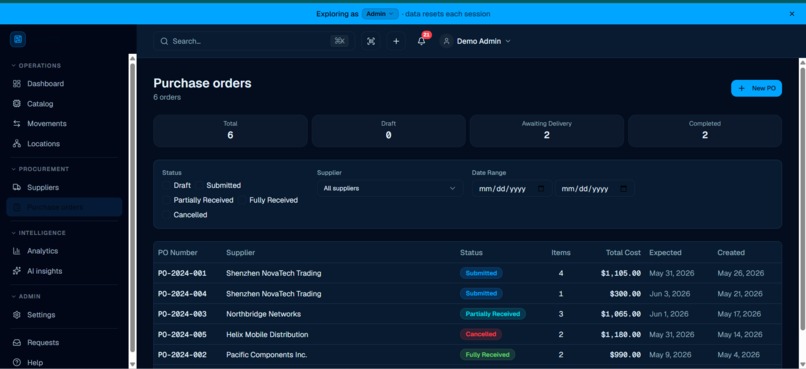The image size is (806, 369).
Task: Click the Cancelled status badge
Action: (x=481, y=335)
